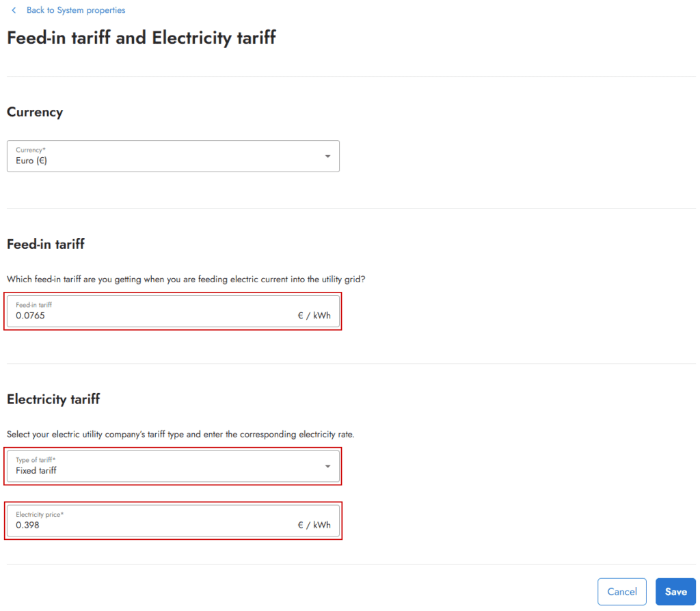Click the € / kWh unit label
The height and width of the screenshot is (611, 700).
click(x=314, y=316)
